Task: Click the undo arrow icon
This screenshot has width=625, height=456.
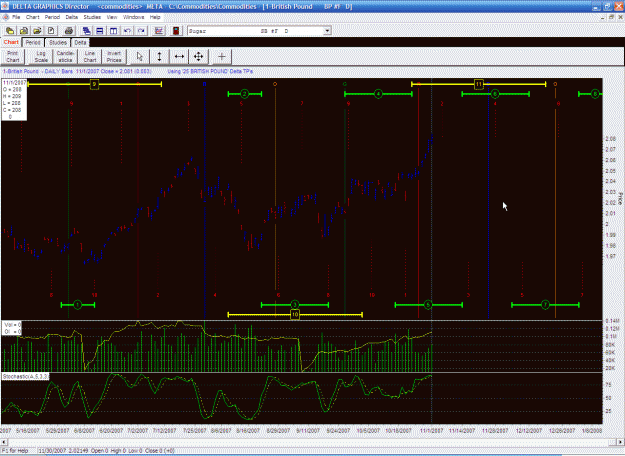Action: tap(127, 31)
